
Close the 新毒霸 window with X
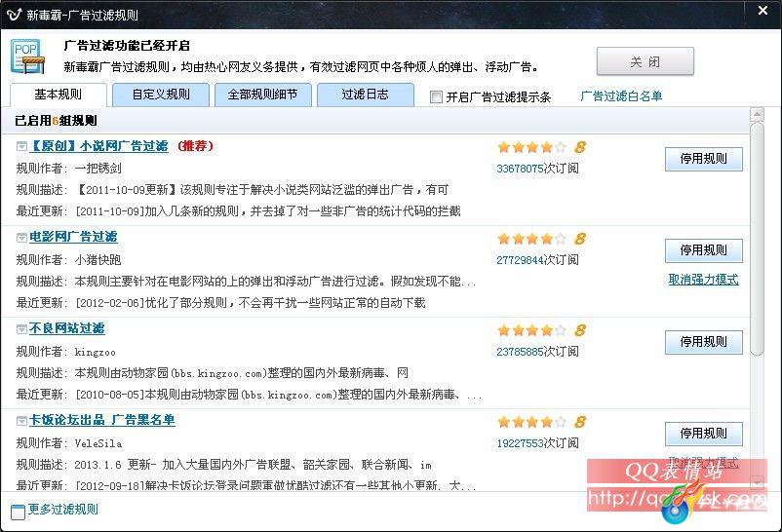pyautogui.click(x=763, y=11)
